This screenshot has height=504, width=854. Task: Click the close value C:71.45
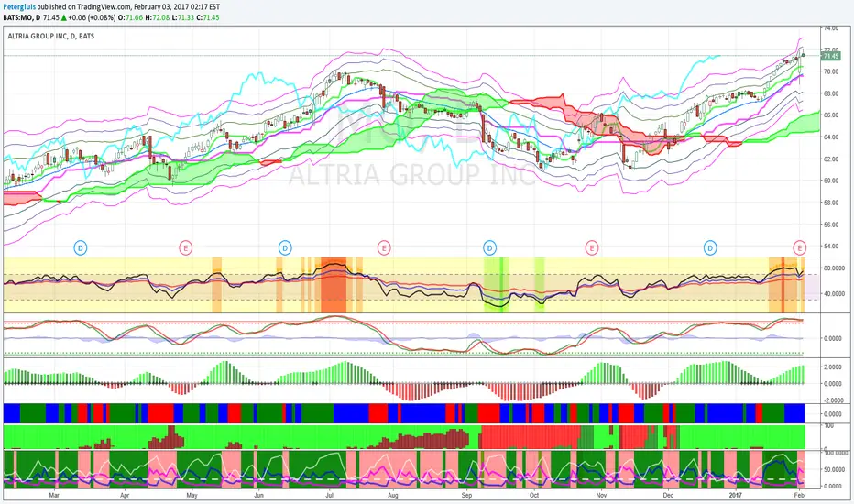click(208, 17)
